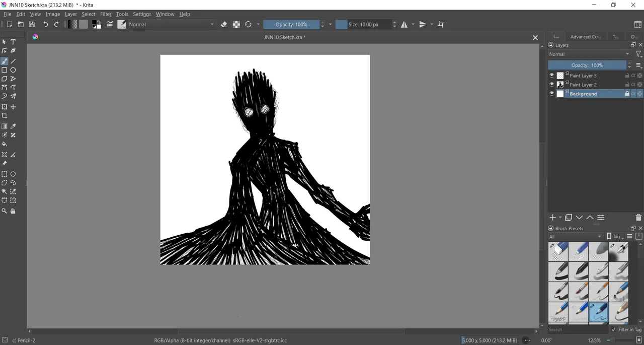
Task: Duplicate the selected layer
Action: click(569, 218)
